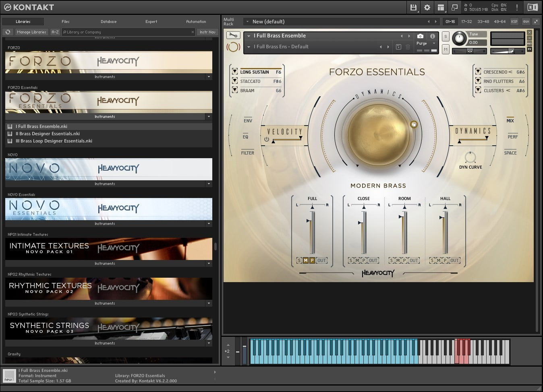Image resolution: width=543 pixels, height=392 pixels.
Task: Toggle the Instr Nav button
Action: click(207, 32)
